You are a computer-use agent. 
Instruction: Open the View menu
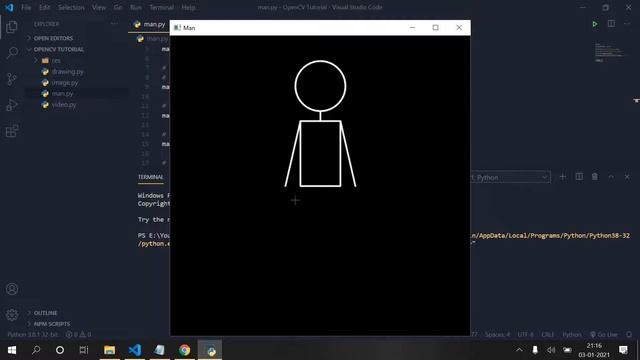(x=99, y=7)
